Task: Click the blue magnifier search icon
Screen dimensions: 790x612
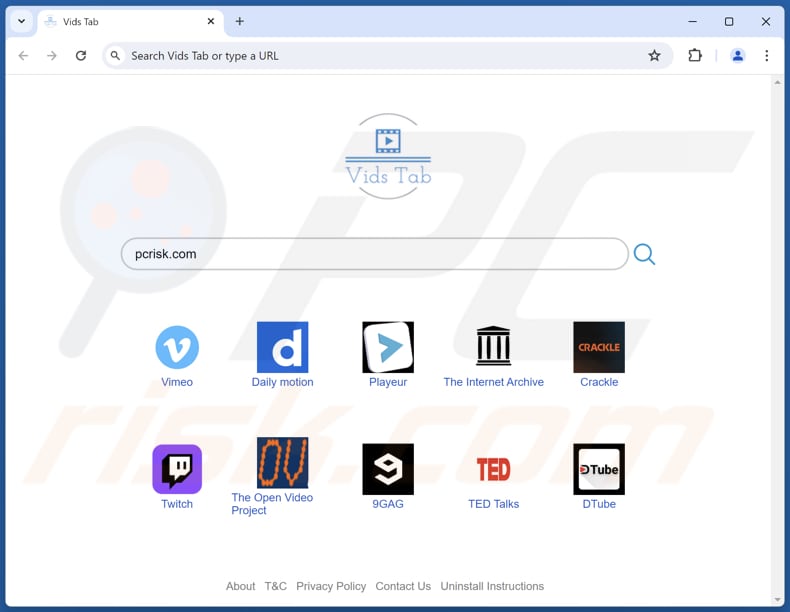Action: click(644, 254)
